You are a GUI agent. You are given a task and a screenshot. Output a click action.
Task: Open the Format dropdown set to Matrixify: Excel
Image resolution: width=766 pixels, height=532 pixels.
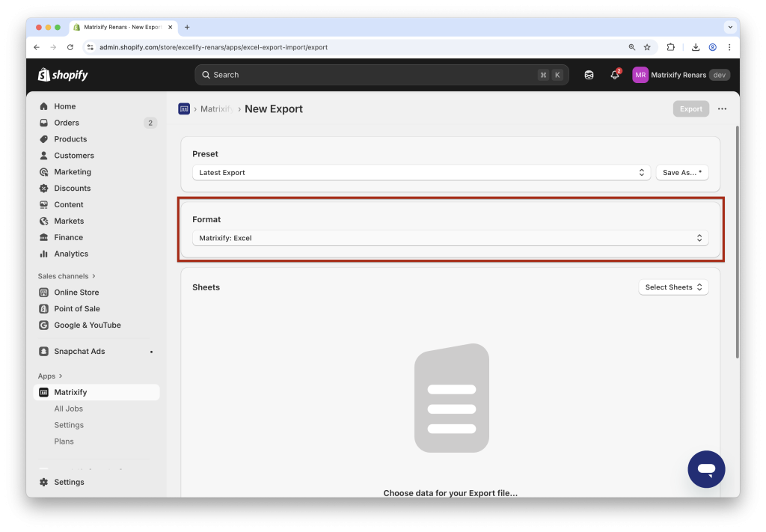click(450, 237)
